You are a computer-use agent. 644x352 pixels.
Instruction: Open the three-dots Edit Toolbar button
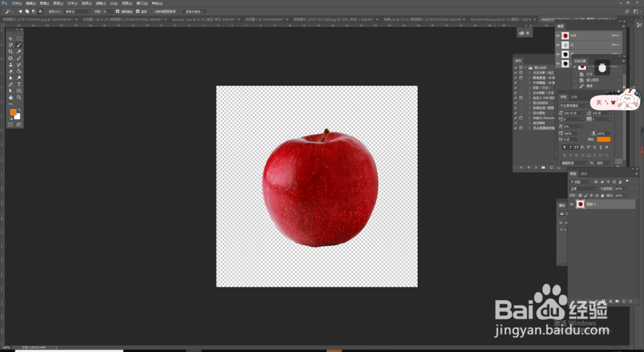coord(11,104)
